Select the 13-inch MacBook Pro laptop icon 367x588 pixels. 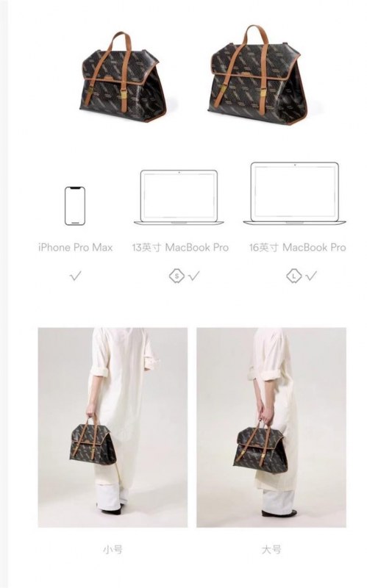coord(179,197)
